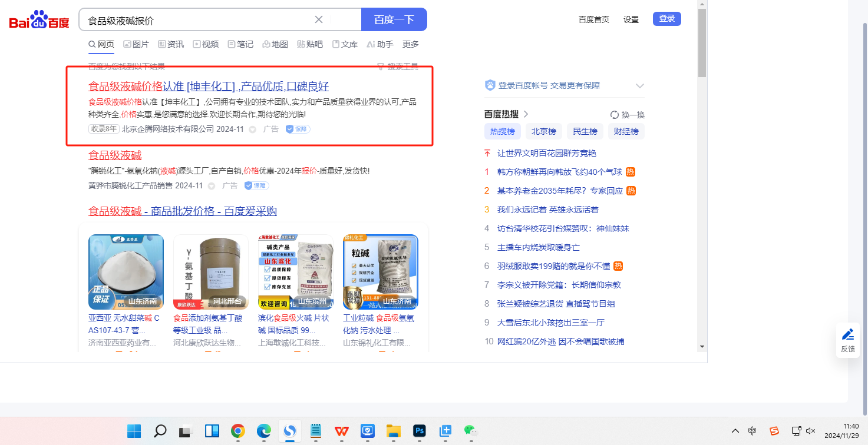The height and width of the screenshot is (445, 868).
Task: Open Google Chrome from the taskbar
Action: (238, 431)
